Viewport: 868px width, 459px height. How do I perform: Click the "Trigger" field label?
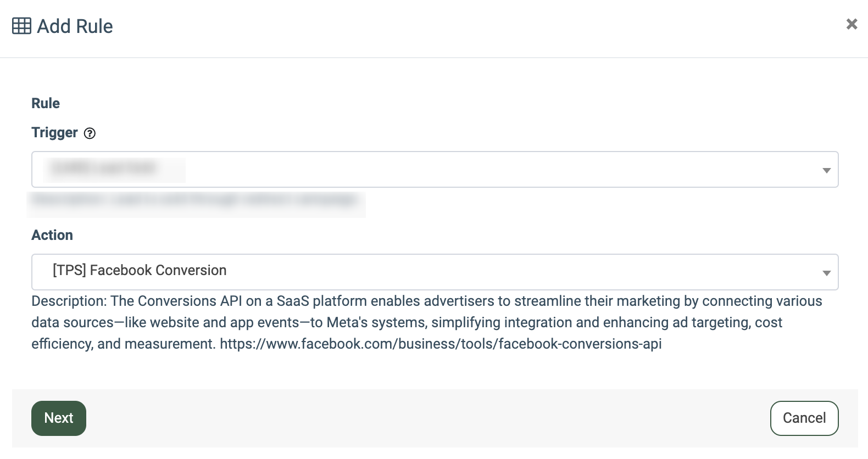point(54,133)
